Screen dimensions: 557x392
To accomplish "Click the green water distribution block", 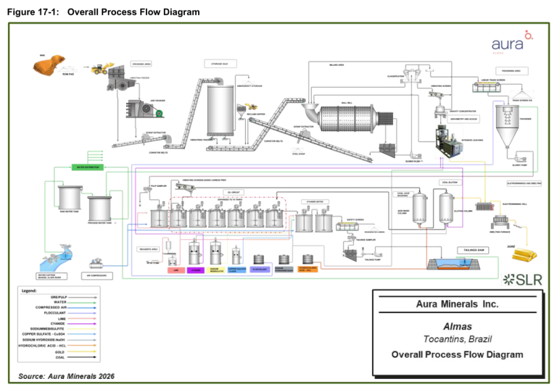I will pos(88,167).
